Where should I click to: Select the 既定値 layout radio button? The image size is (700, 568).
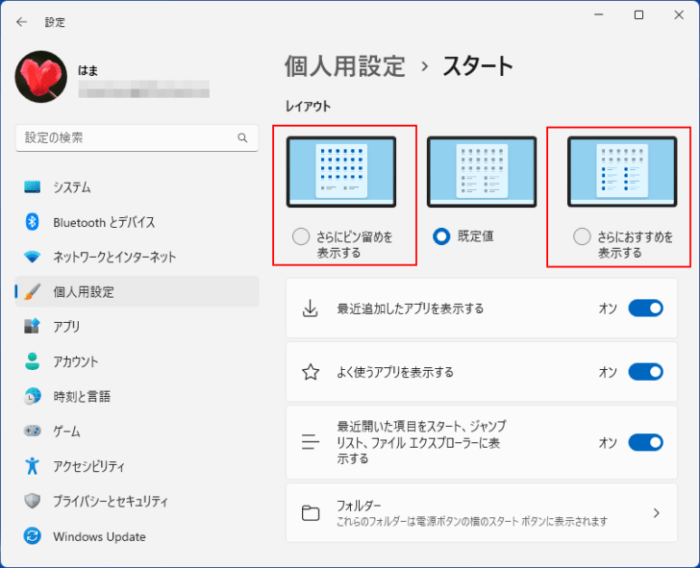(x=442, y=236)
